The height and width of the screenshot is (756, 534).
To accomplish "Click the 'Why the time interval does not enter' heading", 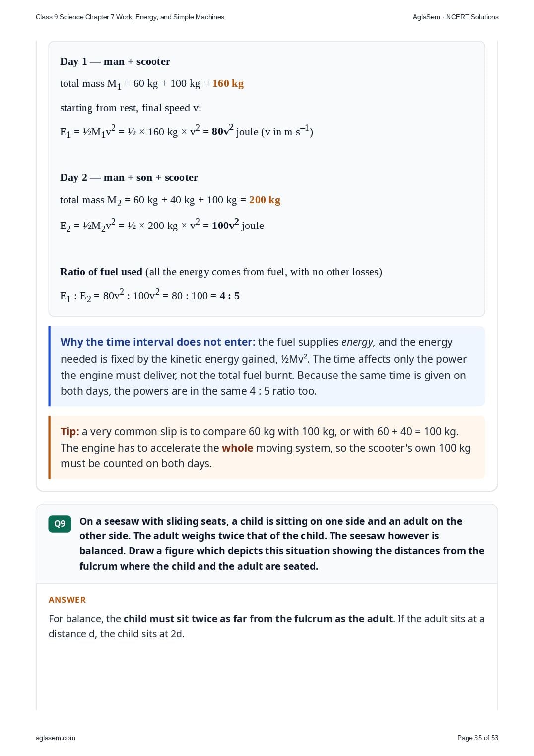I will pyautogui.click(x=158, y=342).
